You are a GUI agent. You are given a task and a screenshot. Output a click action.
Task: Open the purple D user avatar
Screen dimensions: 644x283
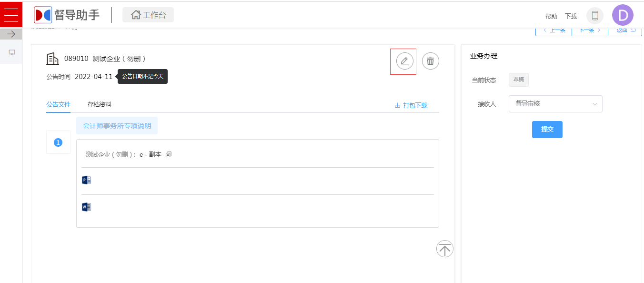tap(623, 15)
